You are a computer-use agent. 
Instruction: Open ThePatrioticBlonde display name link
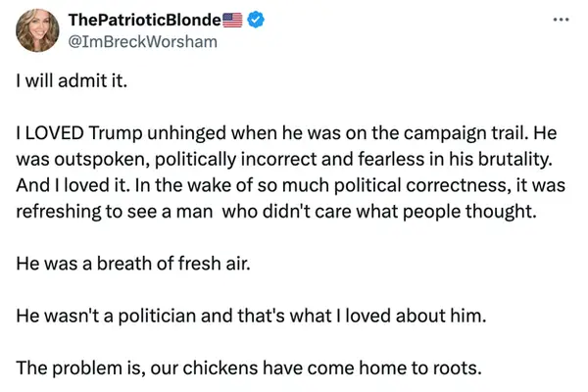point(144,20)
